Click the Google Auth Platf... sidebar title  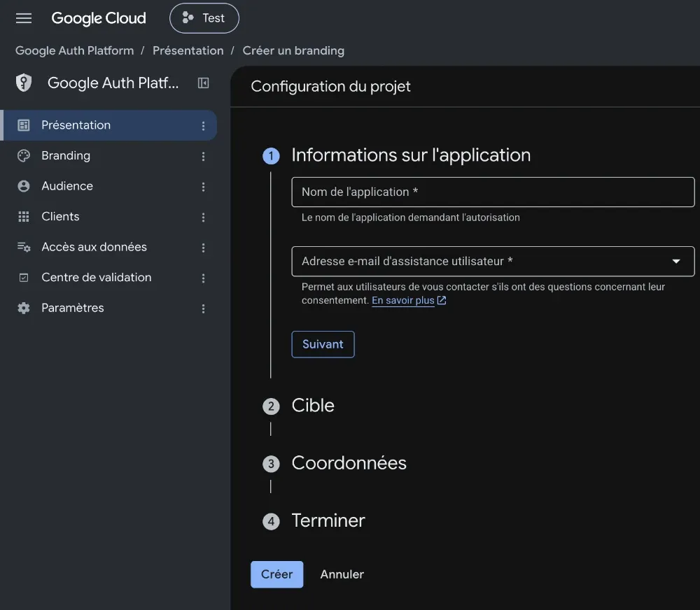pyautogui.click(x=113, y=83)
